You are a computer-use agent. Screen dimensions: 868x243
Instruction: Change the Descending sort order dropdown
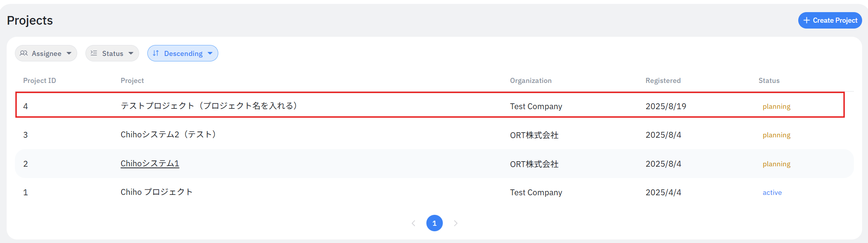click(x=183, y=53)
